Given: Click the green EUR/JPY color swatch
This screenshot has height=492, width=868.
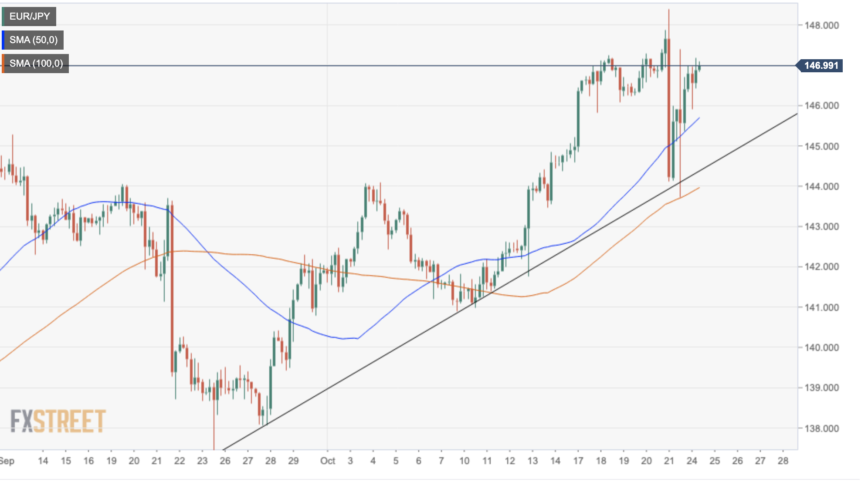Looking at the screenshot, I should pyautogui.click(x=3, y=17).
